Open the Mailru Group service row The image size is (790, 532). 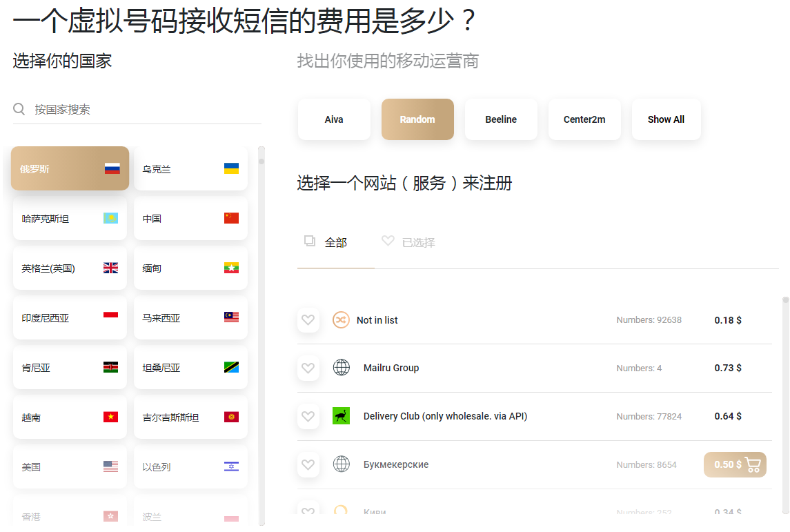(535, 368)
